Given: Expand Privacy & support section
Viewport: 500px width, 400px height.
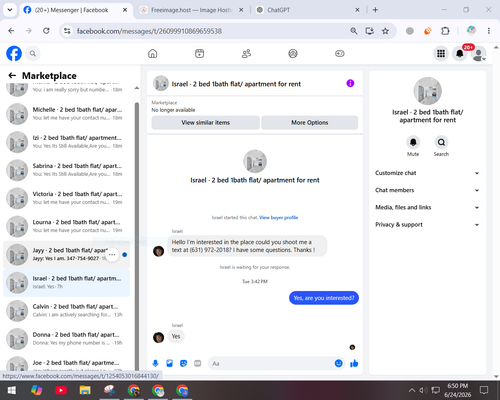Looking at the screenshot, I should click(427, 225).
